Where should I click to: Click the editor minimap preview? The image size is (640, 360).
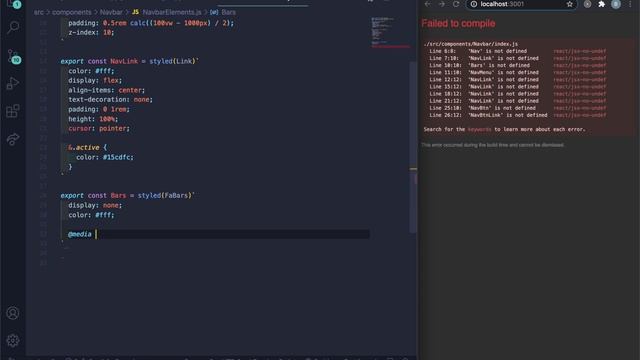pos(389,33)
